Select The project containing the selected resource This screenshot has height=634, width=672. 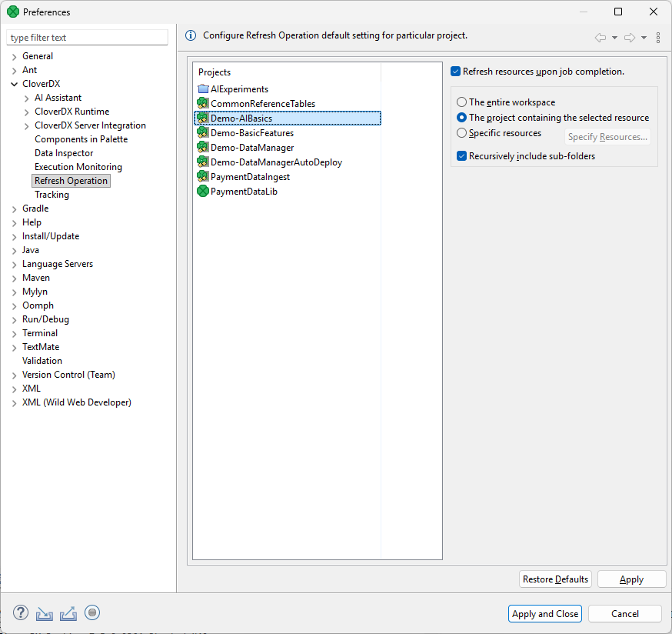tap(461, 118)
